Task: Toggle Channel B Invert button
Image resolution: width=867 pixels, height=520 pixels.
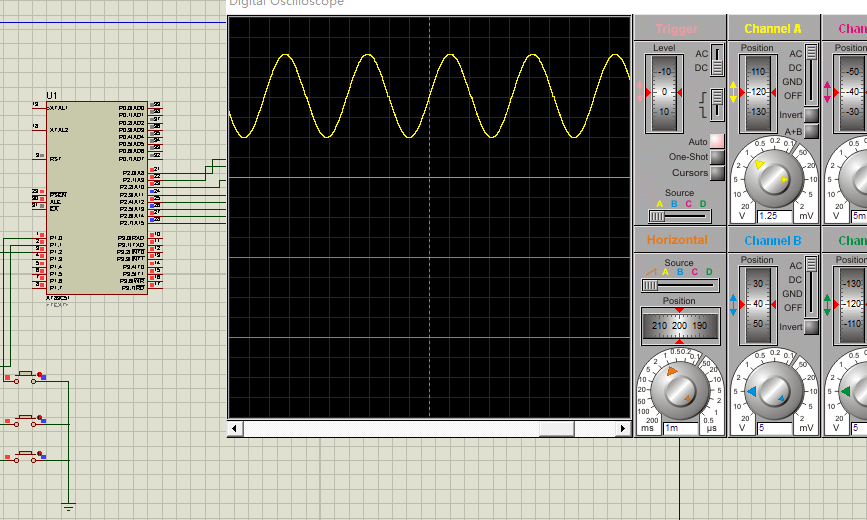Action: (x=811, y=327)
